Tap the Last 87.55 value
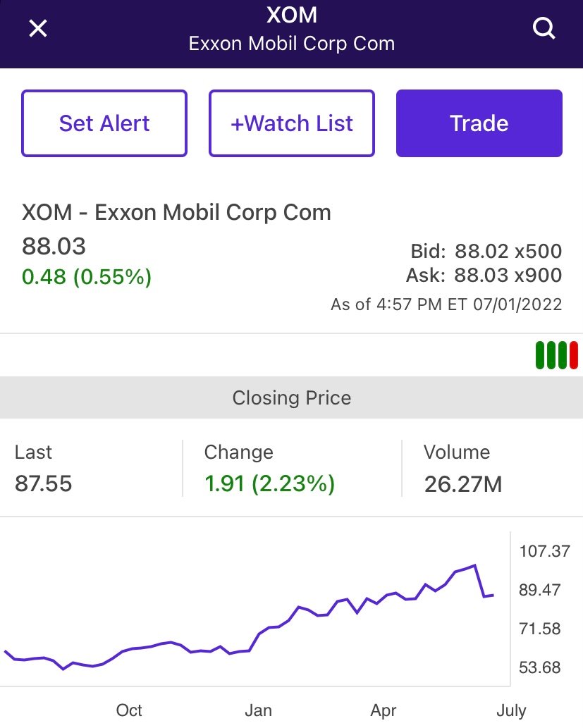 click(x=43, y=483)
